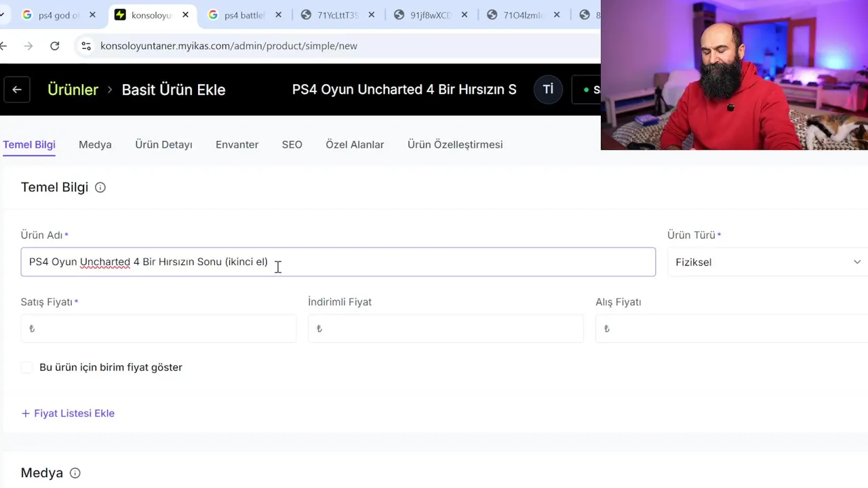Close the 71YcLttT3S browser tab
This screenshot has width=868, height=488.
click(371, 15)
